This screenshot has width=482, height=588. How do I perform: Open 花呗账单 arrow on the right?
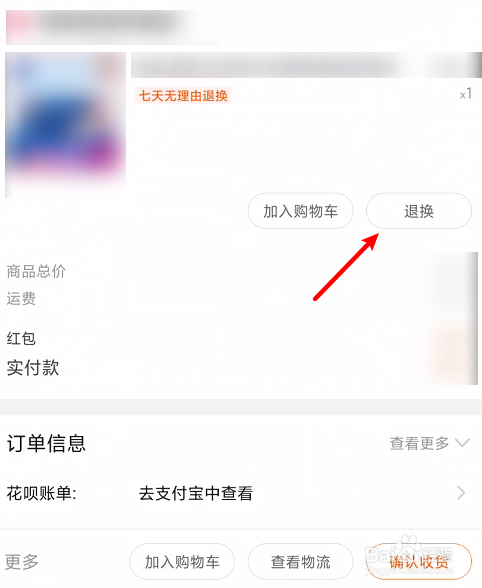(x=462, y=493)
